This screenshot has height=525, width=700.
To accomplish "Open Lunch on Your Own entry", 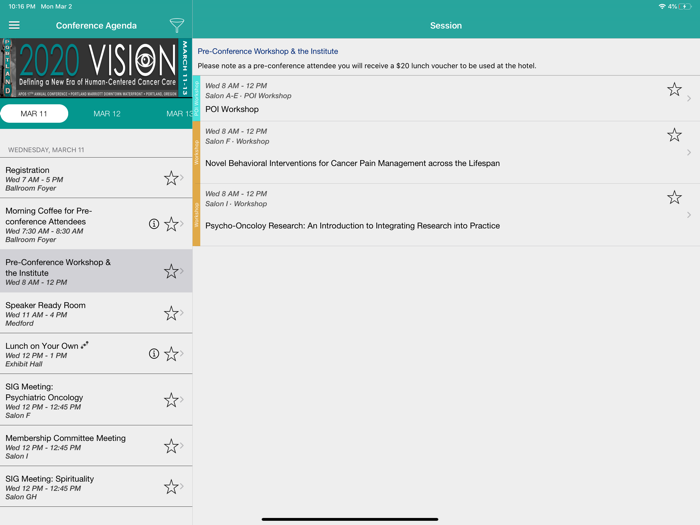I will [x=96, y=354].
